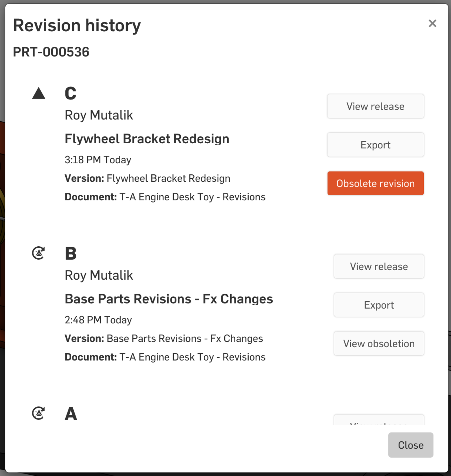Click the bold Flywheel Bracket Redesign title
Screen dimensions: 451x476
pos(147,139)
